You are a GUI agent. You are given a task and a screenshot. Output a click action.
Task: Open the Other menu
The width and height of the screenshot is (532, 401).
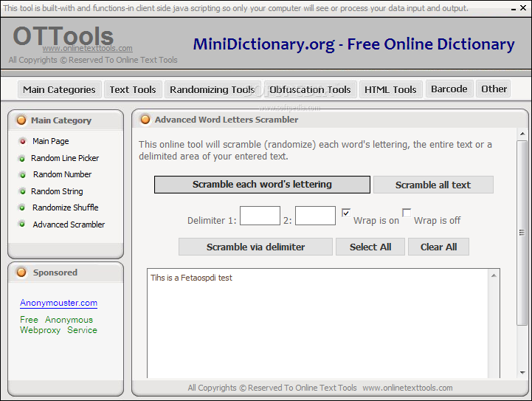494,89
